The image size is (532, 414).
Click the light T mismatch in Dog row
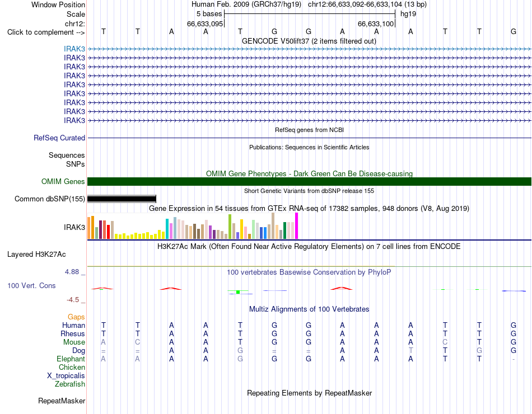(410, 351)
